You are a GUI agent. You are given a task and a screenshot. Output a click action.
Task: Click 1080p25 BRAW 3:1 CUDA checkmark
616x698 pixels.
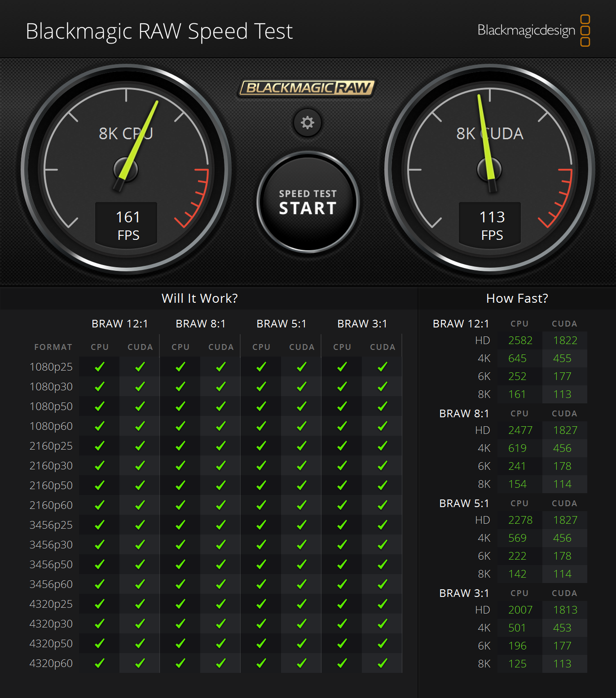[383, 367]
